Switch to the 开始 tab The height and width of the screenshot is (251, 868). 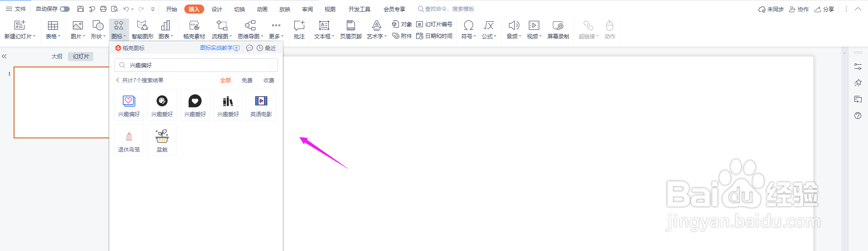tap(172, 9)
